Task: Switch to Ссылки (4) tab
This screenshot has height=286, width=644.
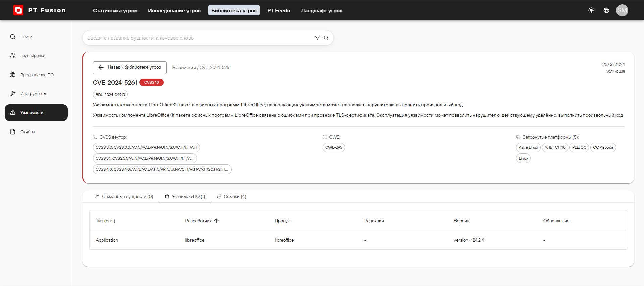Action: tap(231, 197)
